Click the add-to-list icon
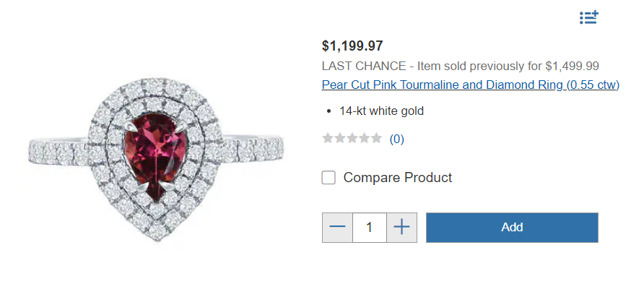The image size is (644, 305). (589, 18)
